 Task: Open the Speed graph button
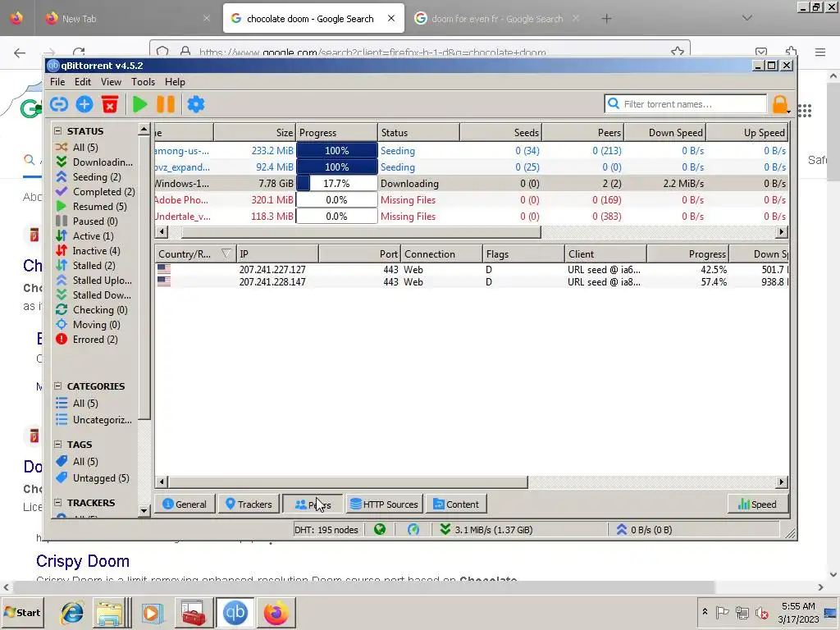tap(757, 504)
